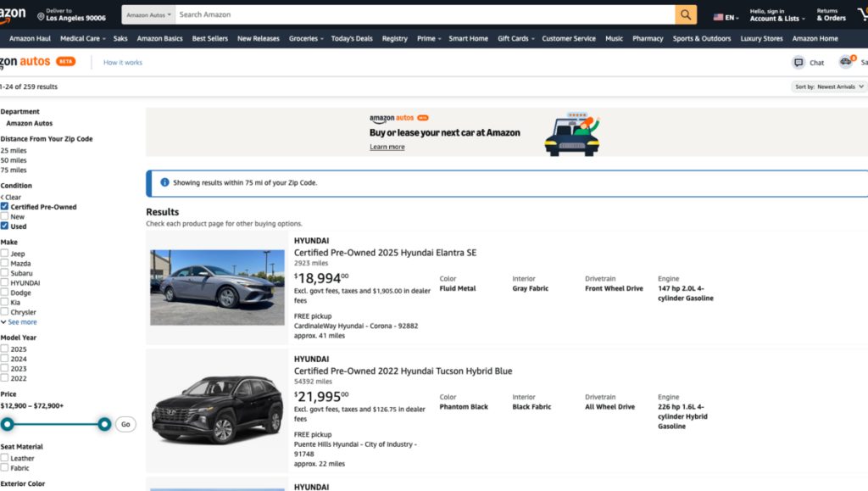
Task: Open the Medical Care dropdown
Action: [x=82, y=39]
